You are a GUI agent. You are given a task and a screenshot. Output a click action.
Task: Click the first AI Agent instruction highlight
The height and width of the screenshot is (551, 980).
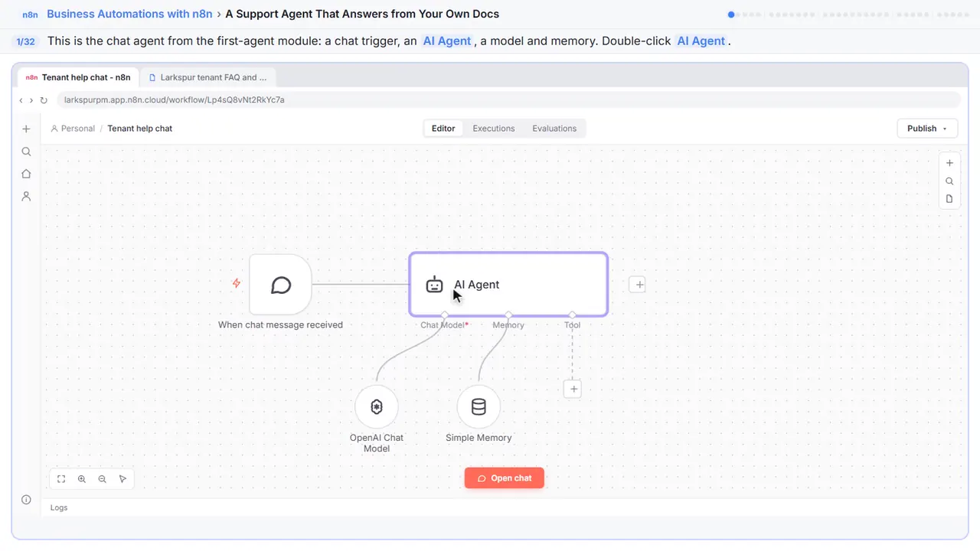click(x=447, y=41)
